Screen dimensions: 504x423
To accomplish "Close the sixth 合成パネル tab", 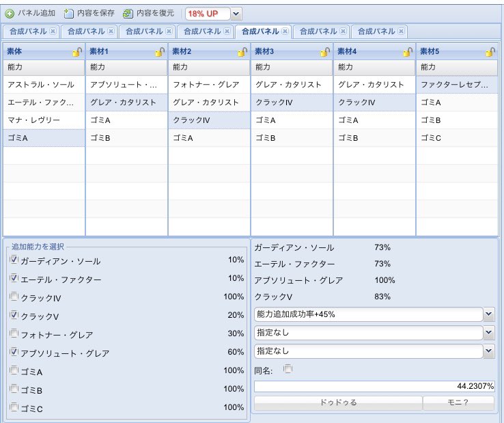I will tap(344, 31).
